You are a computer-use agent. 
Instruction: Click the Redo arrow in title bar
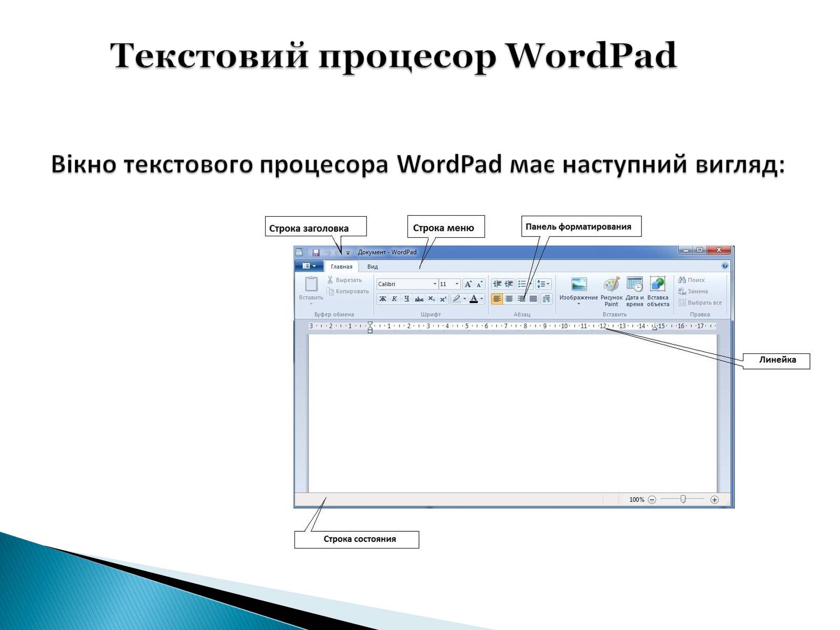(338, 253)
